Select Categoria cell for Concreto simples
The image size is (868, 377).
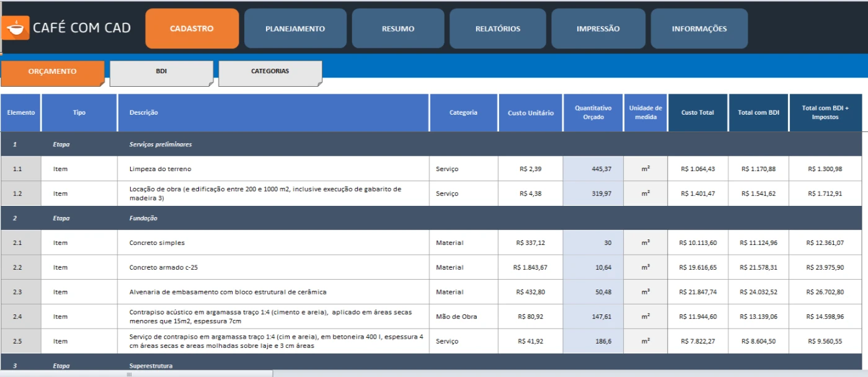[x=463, y=243]
